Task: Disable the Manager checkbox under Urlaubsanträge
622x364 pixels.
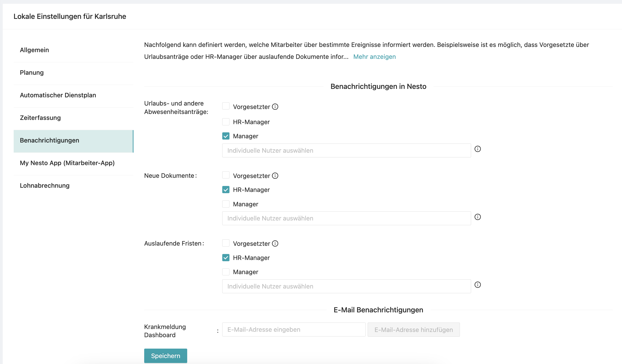Action: coord(226,136)
